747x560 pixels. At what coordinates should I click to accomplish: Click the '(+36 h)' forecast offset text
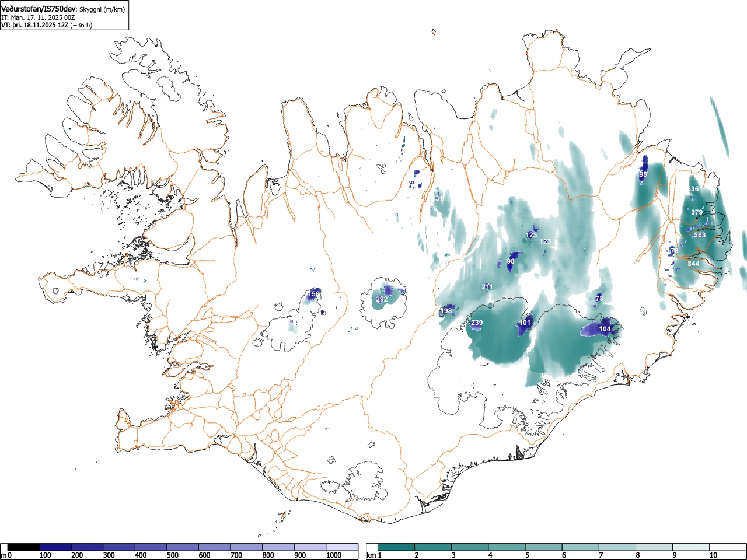[81, 25]
